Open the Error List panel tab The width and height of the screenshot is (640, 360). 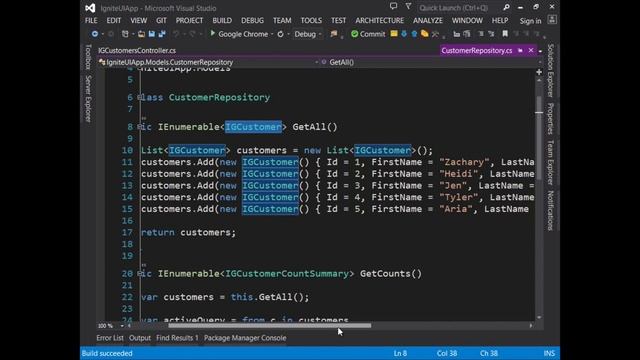pos(110,338)
